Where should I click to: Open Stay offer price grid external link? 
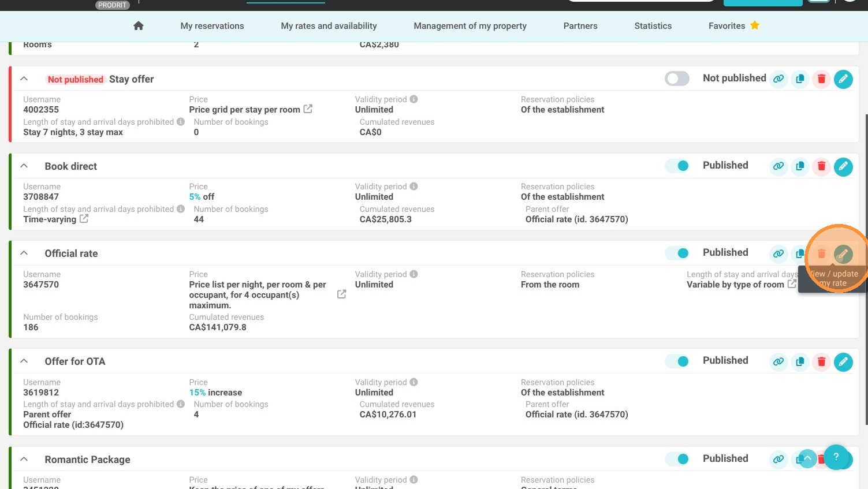[x=308, y=109]
